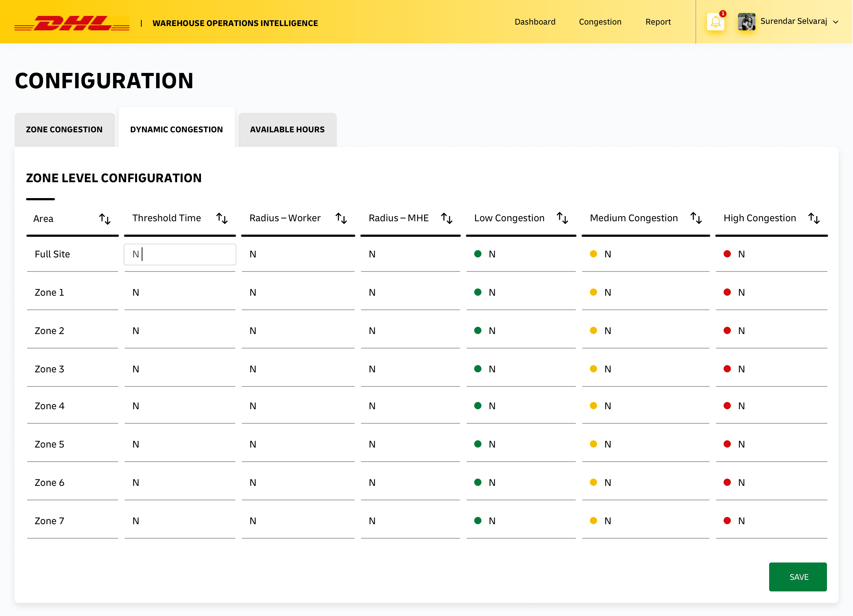853x616 pixels.
Task: Click Zone 6 low congestion N value
Action: pos(492,483)
